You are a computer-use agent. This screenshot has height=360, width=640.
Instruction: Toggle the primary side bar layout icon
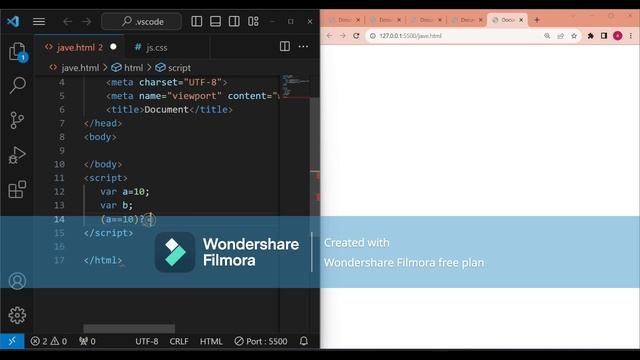(x=196, y=21)
